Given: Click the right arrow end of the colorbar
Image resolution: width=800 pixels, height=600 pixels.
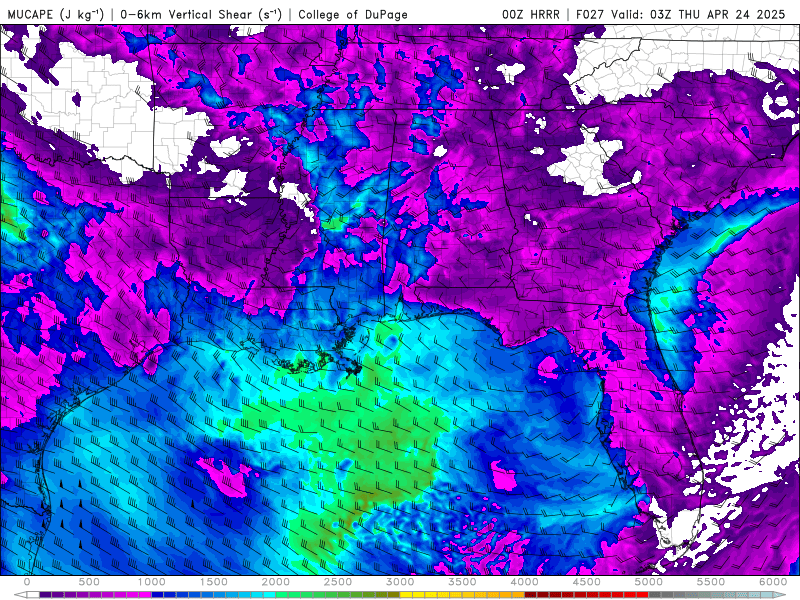Looking at the screenshot, I should tap(780, 595).
